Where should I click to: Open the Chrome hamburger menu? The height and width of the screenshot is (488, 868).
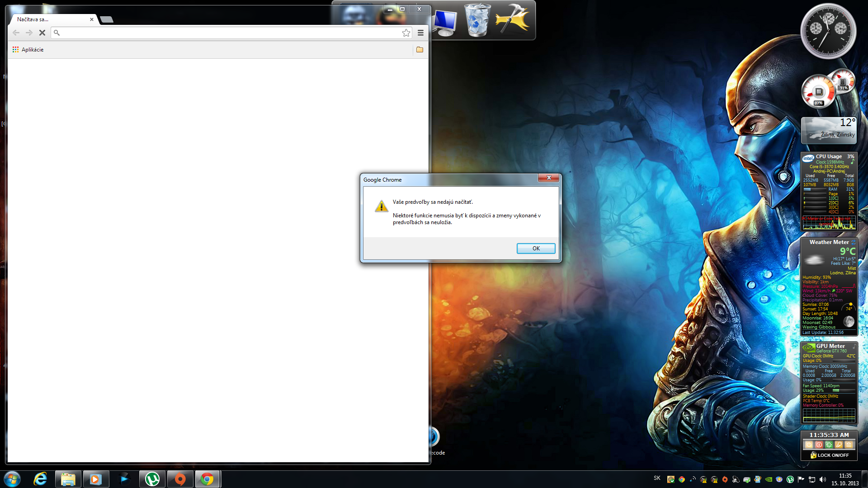point(420,33)
